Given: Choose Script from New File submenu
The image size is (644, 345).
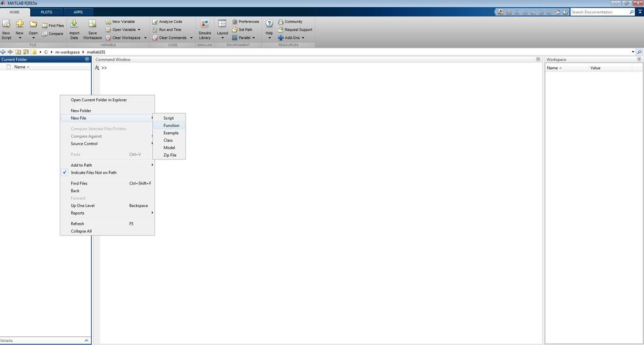Looking at the screenshot, I should (169, 118).
